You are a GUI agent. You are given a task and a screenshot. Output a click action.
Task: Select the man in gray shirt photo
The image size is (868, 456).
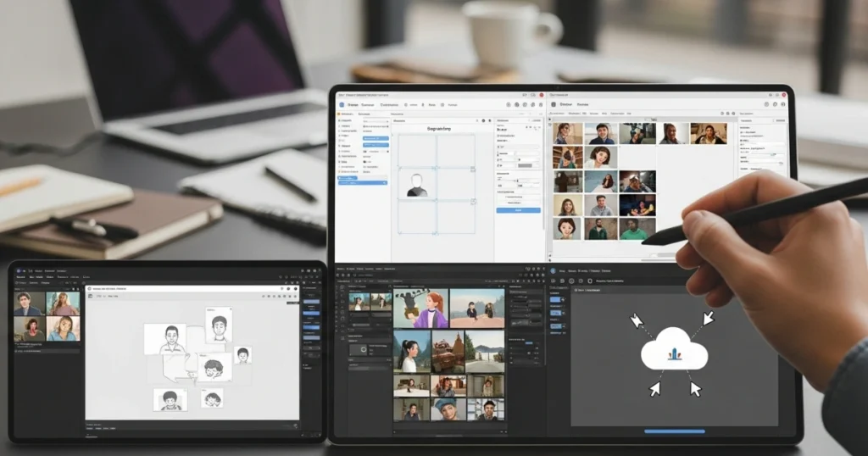(601, 205)
